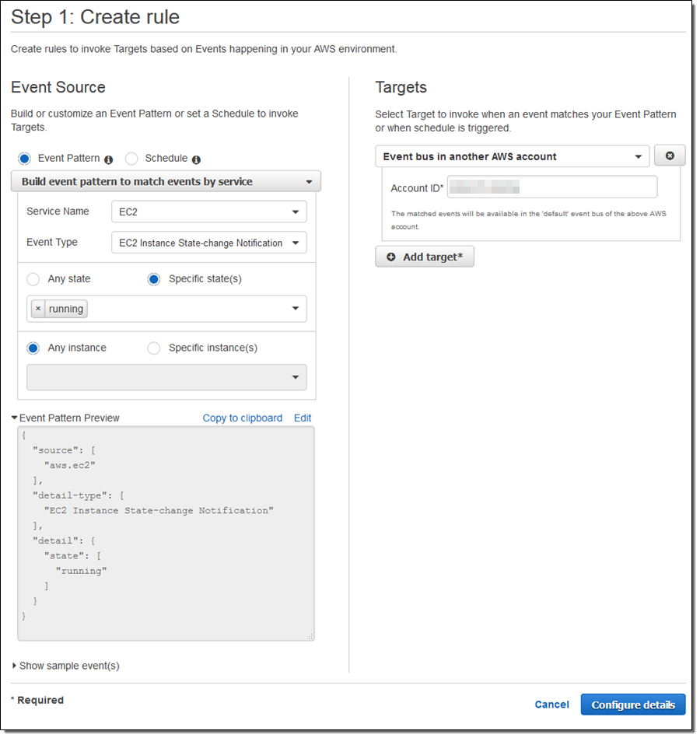Remove the target with the X button
Viewport: 700px width, 738px height.
(670, 156)
